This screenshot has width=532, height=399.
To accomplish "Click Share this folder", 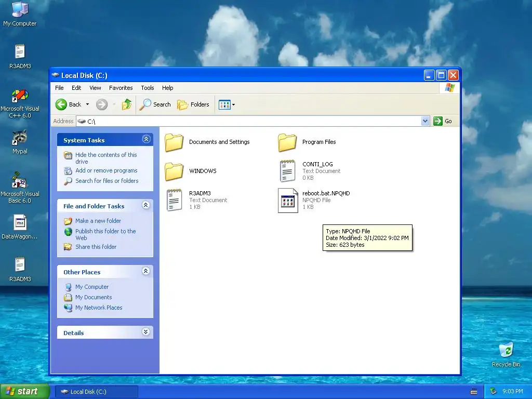I will (96, 247).
